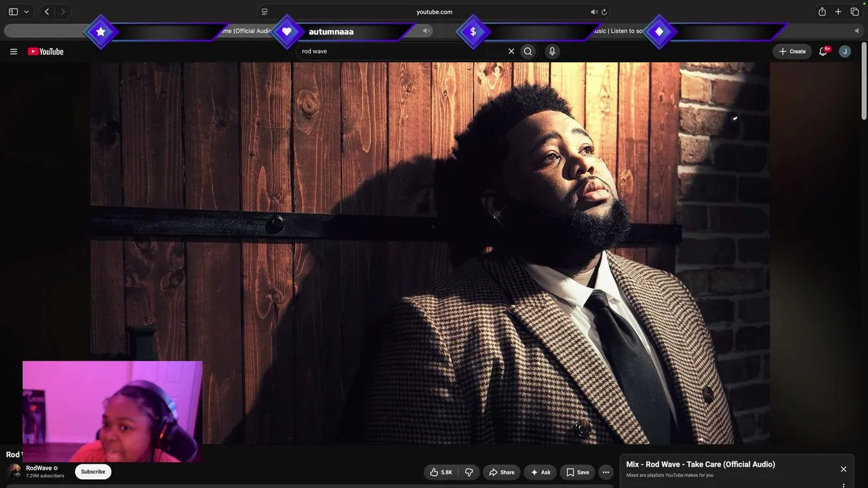The image size is (868, 488).
Task: Dislike the video with thumbs down
Action: tap(469, 472)
